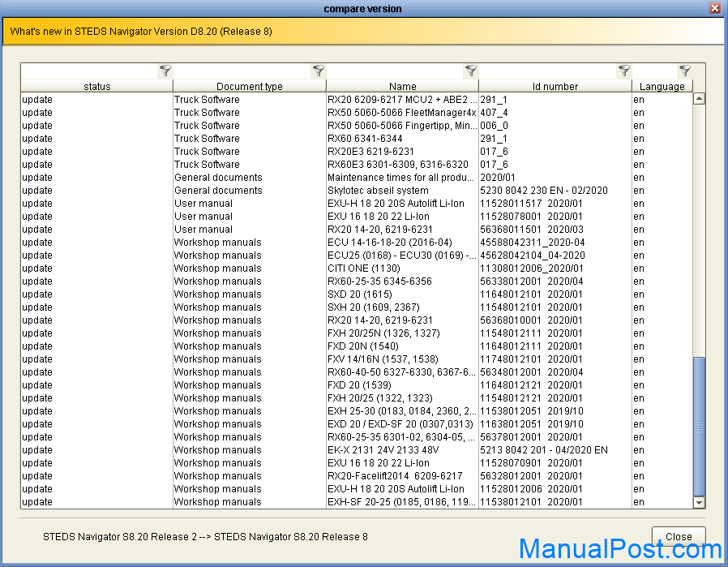Click the Id number filter input field

click(x=549, y=71)
